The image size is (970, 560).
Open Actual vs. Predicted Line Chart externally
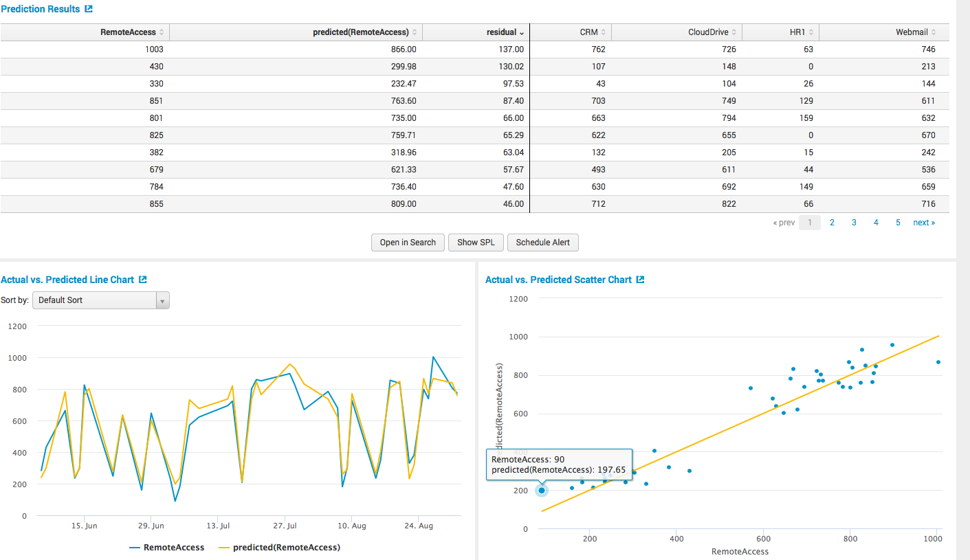pyautogui.click(x=142, y=280)
